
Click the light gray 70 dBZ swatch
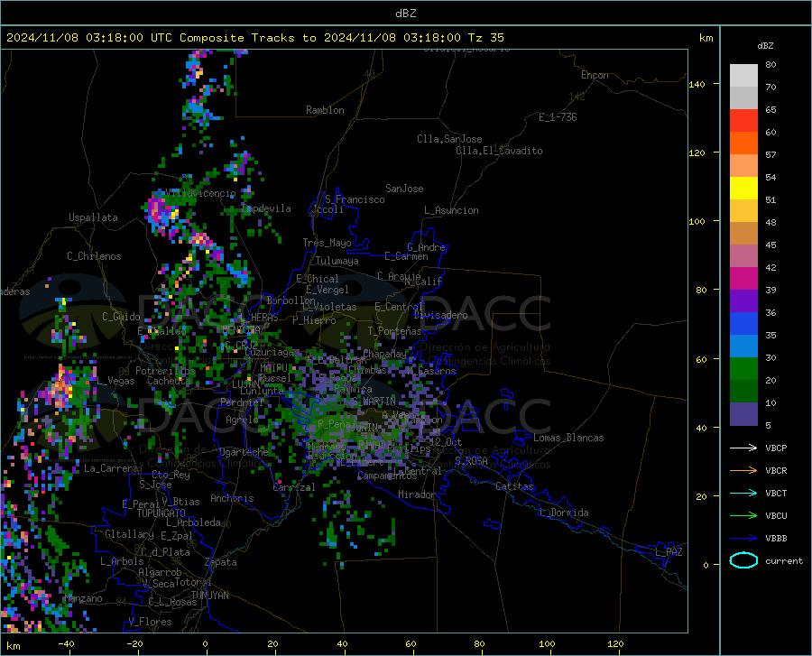point(743,76)
